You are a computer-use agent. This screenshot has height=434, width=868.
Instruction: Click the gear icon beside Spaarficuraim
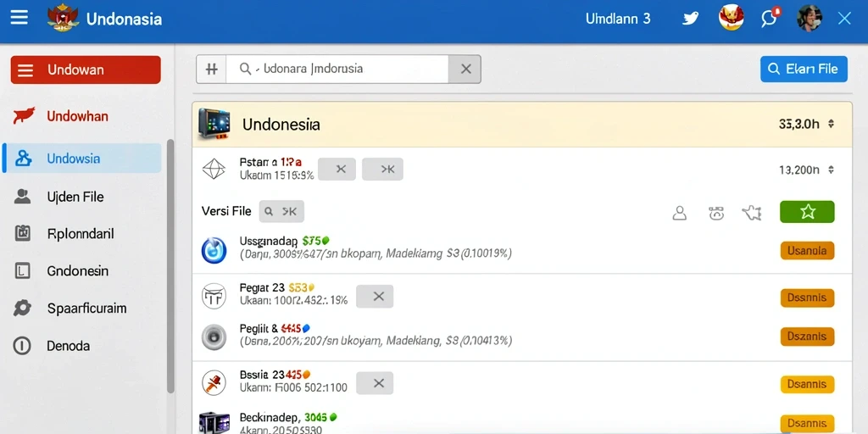click(x=22, y=308)
